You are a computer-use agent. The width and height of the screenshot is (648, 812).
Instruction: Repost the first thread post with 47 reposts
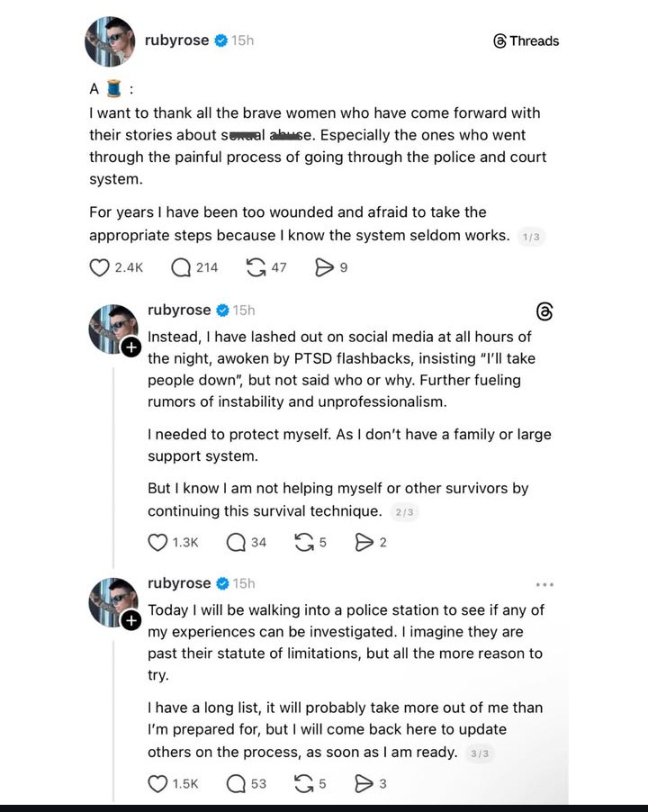pos(256,267)
